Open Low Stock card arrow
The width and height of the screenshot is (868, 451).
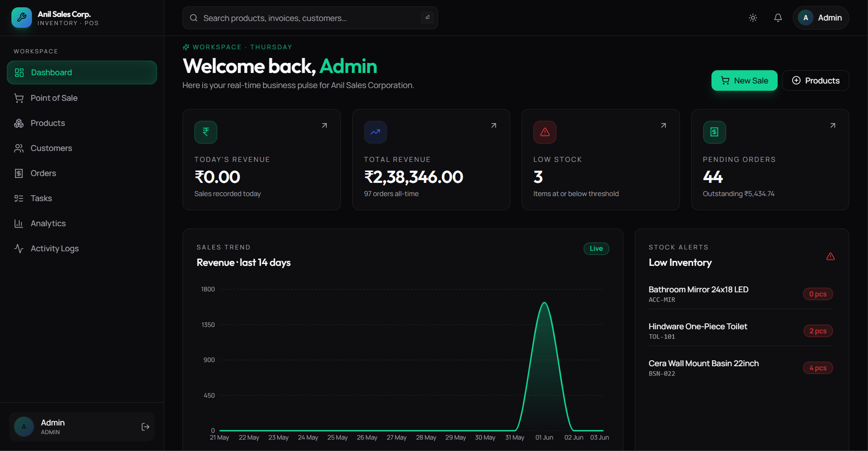(x=664, y=125)
